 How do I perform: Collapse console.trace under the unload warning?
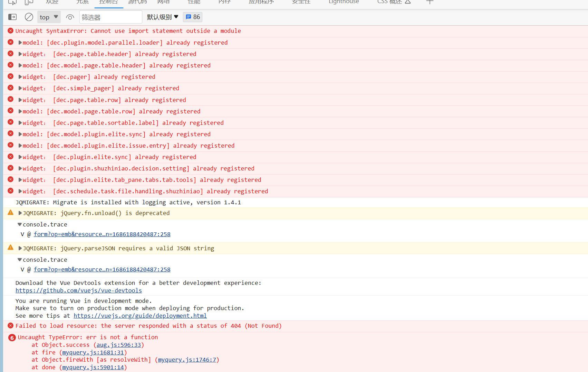[20, 224]
